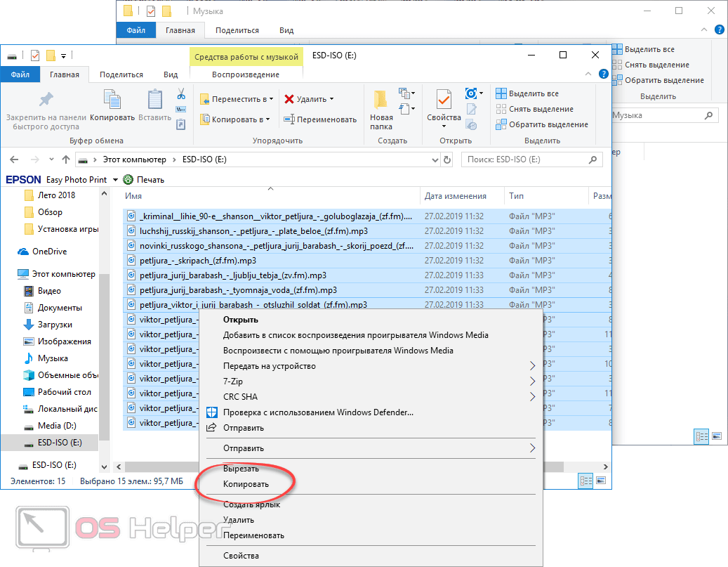Select 'Media (D:)' in the navigation pane
Viewport: 728px width, 567px height.
coord(57,426)
